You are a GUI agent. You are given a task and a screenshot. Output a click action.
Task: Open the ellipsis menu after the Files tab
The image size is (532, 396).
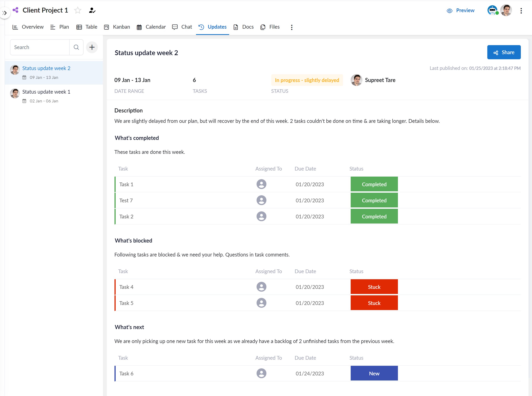291,27
